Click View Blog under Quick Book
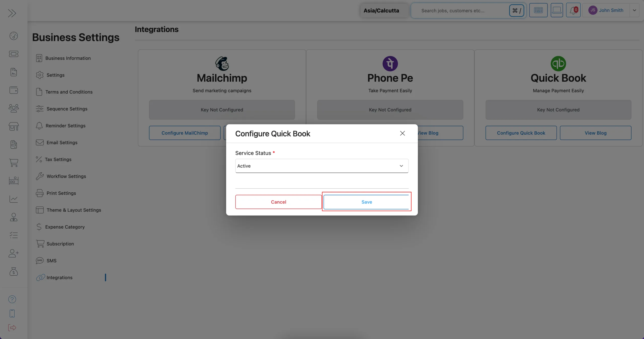Image resolution: width=644 pixels, height=339 pixels. click(x=595, y=133)
